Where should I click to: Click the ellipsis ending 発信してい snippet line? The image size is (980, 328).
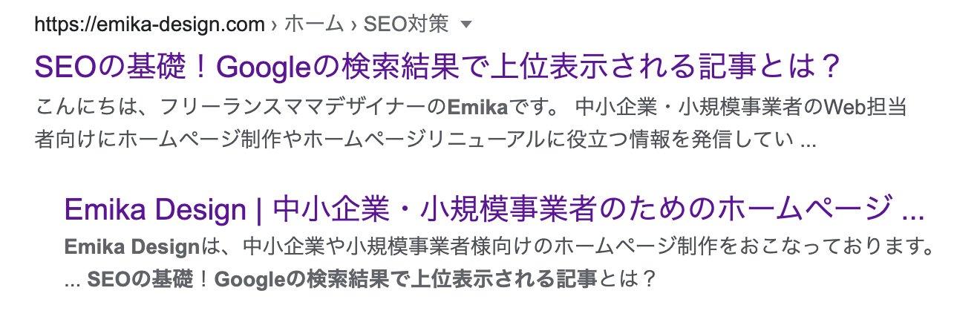click(809, 140)
